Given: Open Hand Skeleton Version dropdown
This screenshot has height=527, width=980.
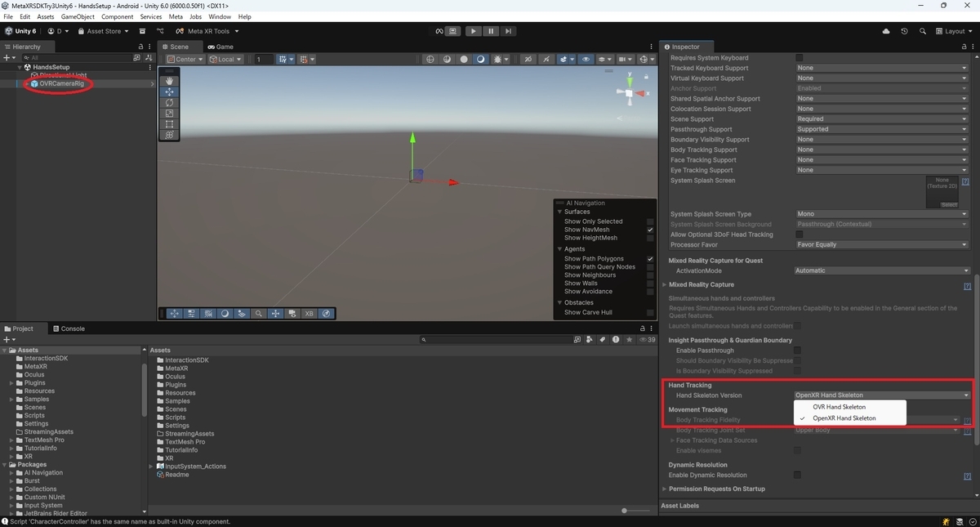Looking at the screenshot, I should click(x=882, y=395).
